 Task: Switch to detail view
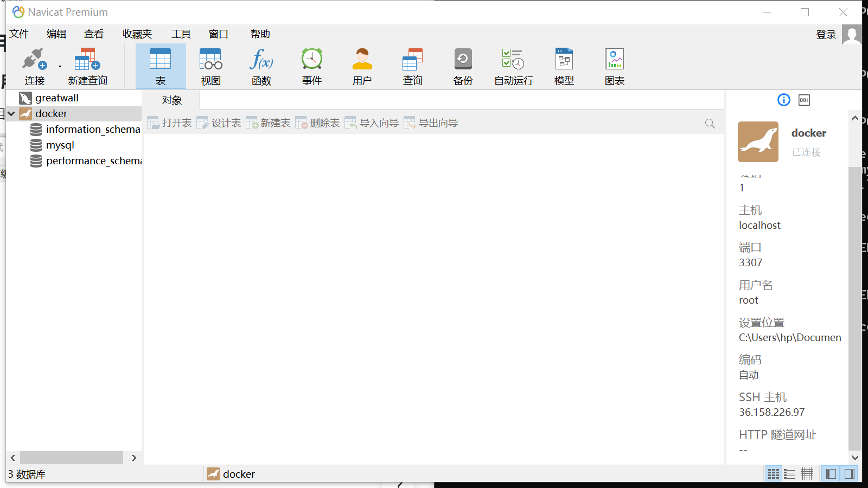(x=807, y=474)
